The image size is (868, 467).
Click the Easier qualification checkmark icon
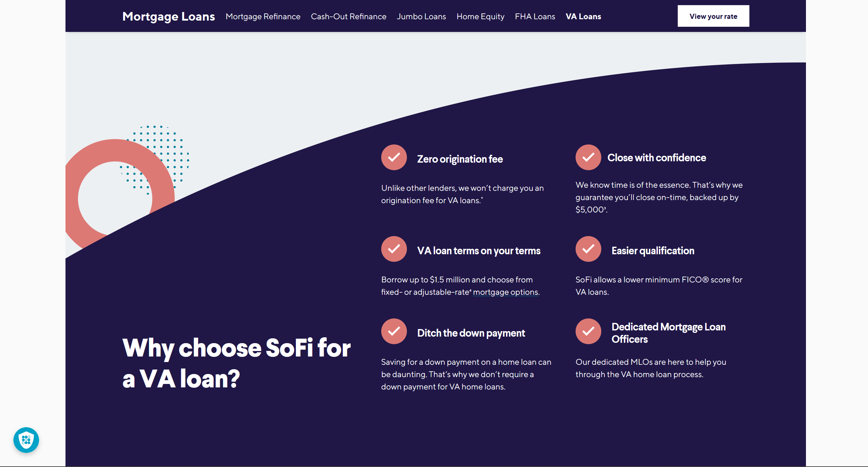click(588, 249)
